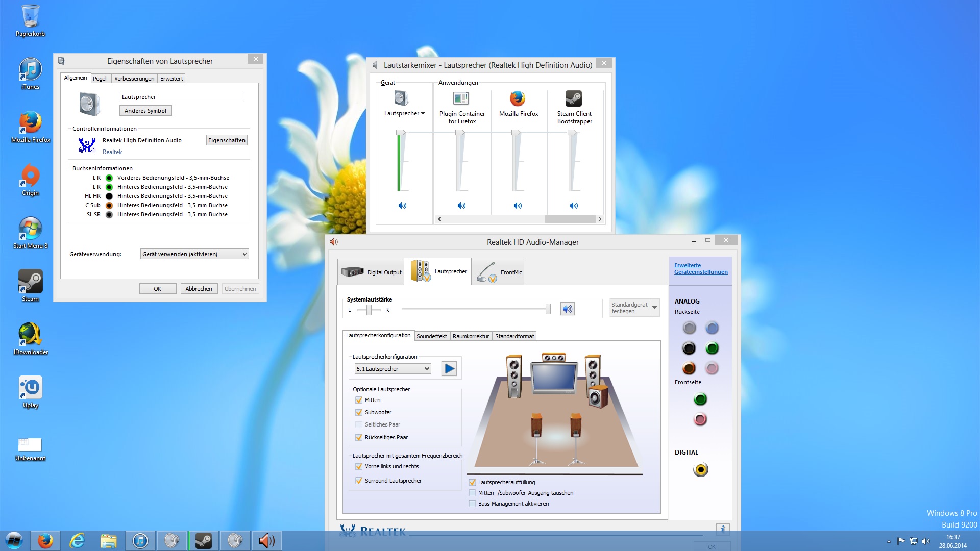Toggle Mitten-/Subwoofer-Ausgang tauschen option
980x551 pixels.
point(472,493)
